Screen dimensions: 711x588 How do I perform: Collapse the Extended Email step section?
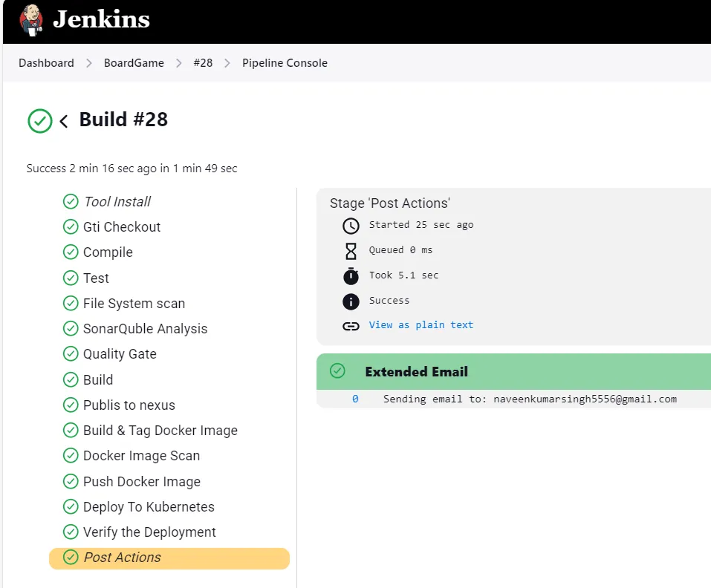514,371
